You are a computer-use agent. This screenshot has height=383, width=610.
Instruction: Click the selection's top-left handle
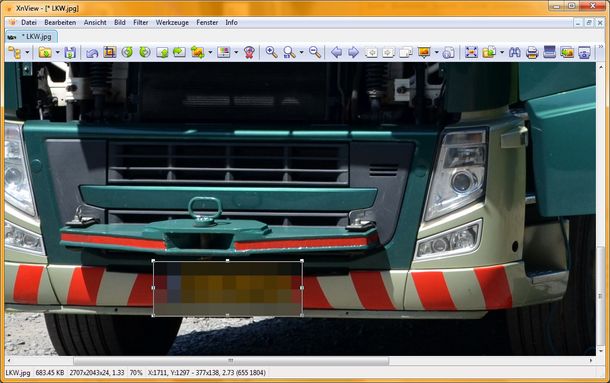153,260
